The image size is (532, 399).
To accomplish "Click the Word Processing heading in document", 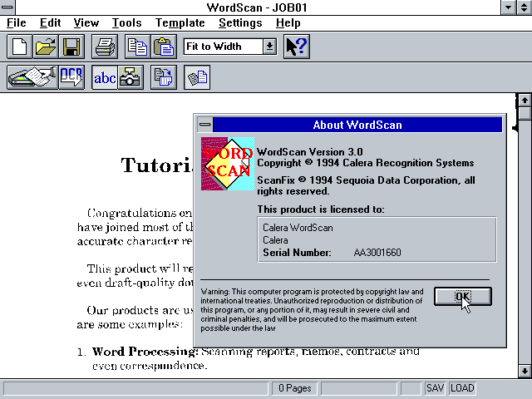I will [x=145, y=352].
